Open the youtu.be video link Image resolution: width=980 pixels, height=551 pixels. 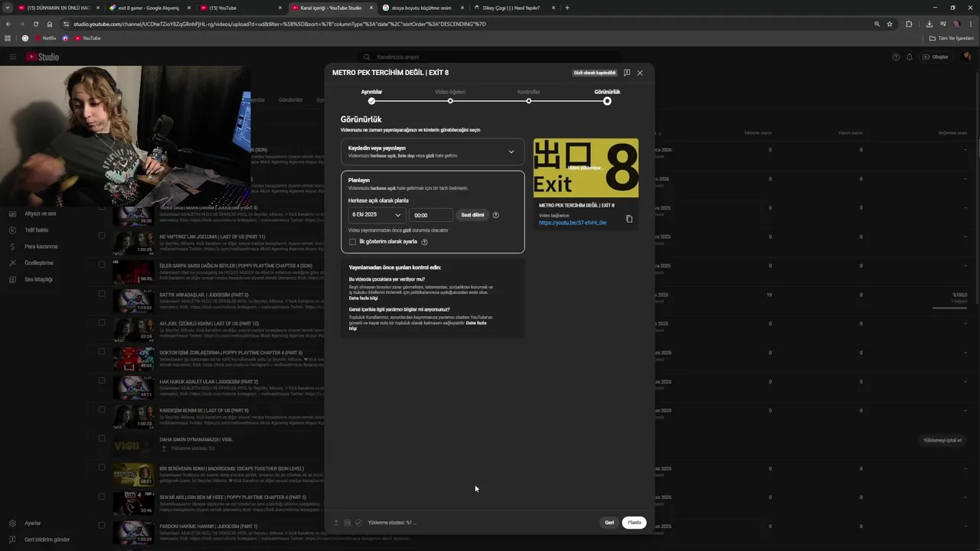coord(573,223)
